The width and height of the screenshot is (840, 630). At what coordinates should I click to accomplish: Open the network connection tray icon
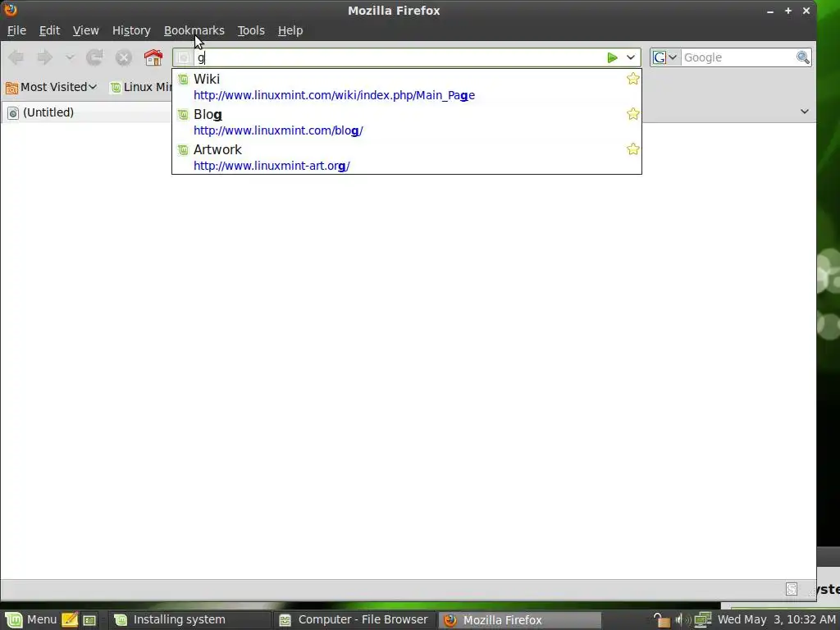pos(703,620)
